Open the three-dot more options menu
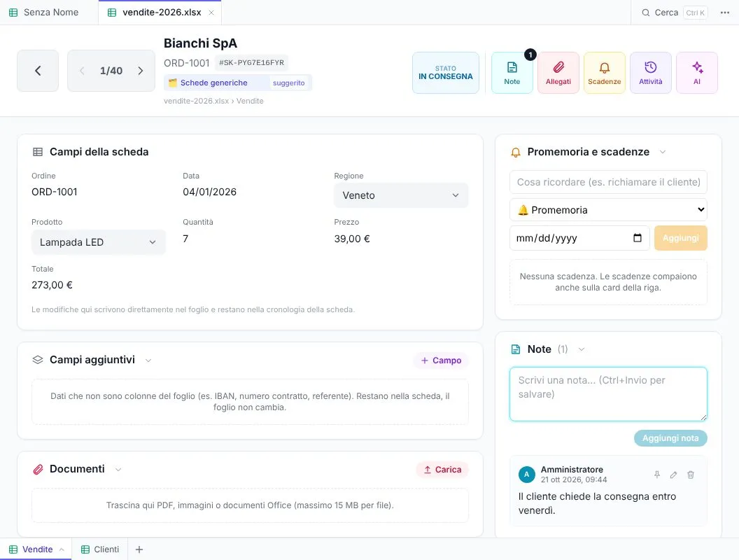The image size is (739, 560). tap(725, 13)
